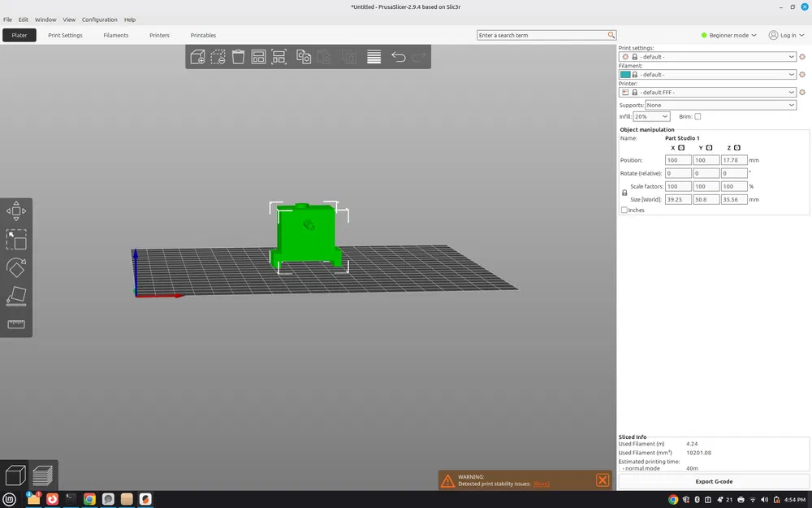The image size is (812, 508).
Task: Click the Position Z field showing 17.78
Action: click(734, 160)
